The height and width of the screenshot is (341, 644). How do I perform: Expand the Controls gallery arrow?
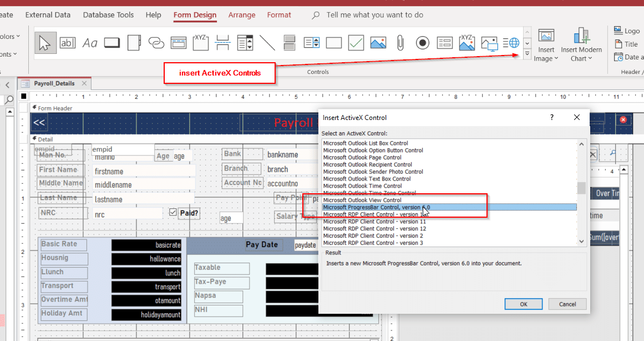(526, 53)
